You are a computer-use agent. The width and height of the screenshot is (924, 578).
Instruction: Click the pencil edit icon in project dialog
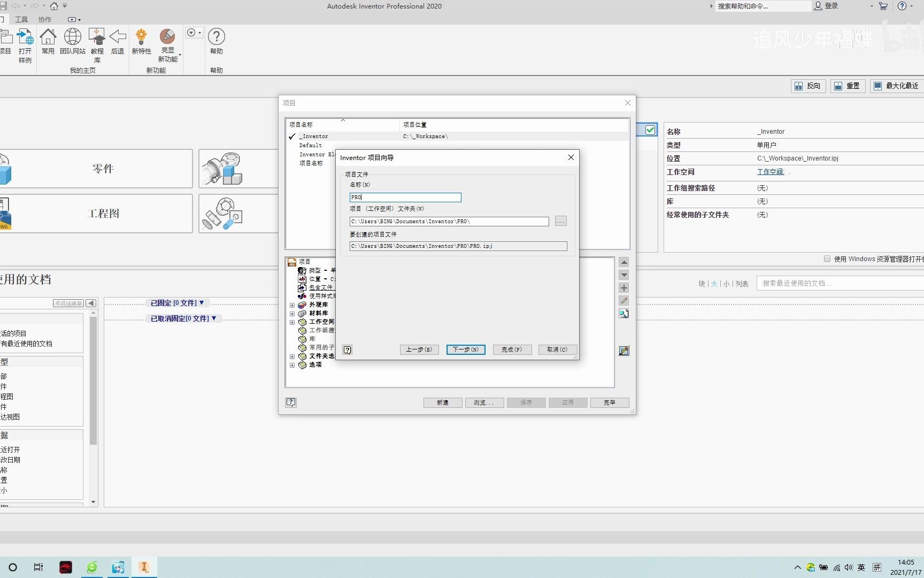[x=624, y=301]
